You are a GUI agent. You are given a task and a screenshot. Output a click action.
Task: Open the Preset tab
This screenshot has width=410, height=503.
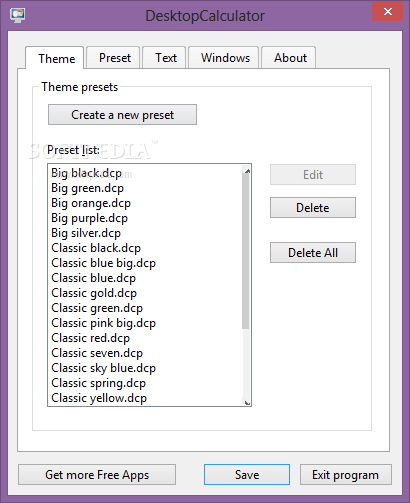(x=113, y=58)
